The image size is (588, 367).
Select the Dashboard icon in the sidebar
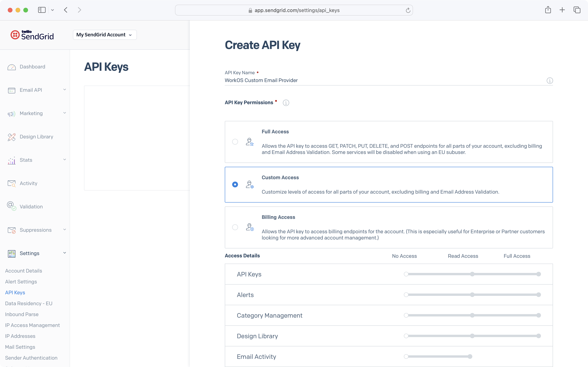(x=11, y=67)
